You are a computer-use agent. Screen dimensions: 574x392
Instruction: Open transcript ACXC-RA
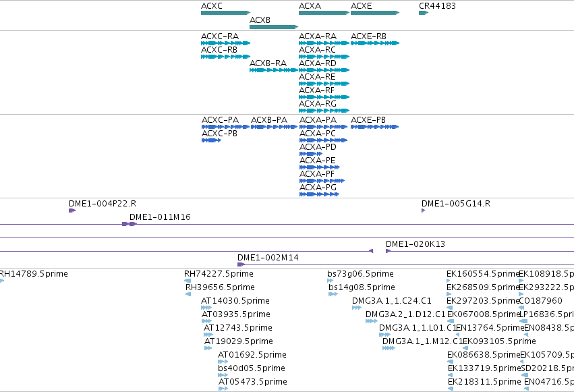(225, 43)
